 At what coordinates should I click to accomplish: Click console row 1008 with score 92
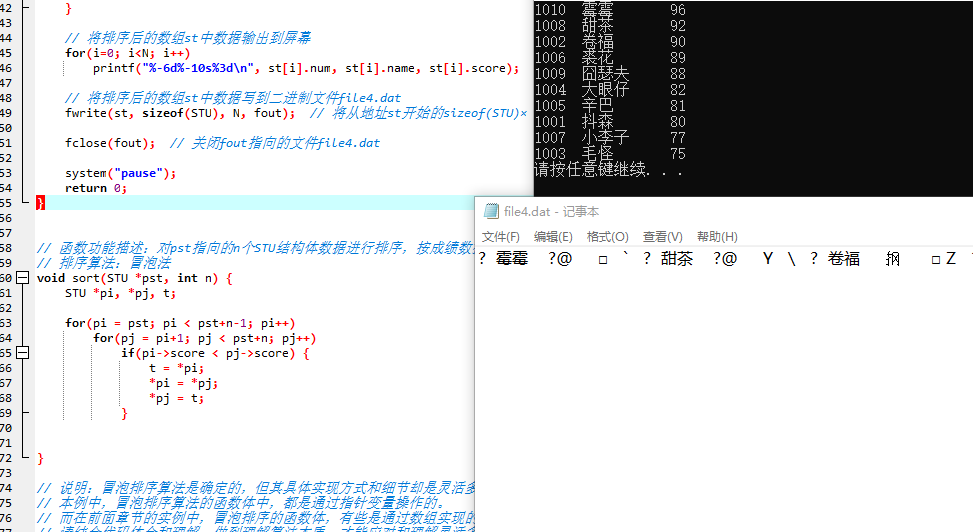610,26
